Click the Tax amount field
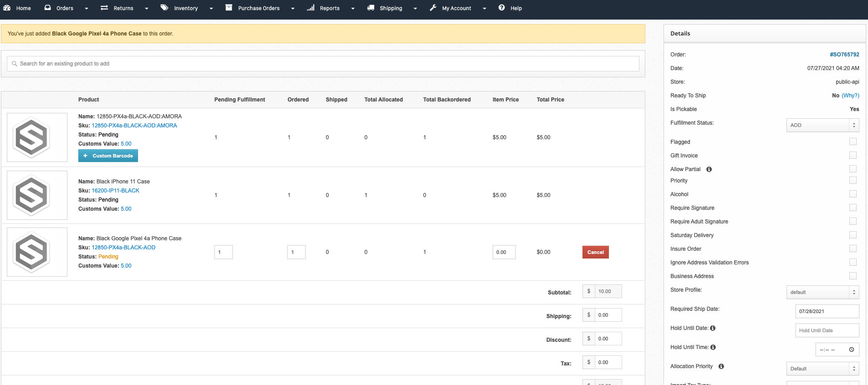Screen dimensions: 868x385 point(608,362)
